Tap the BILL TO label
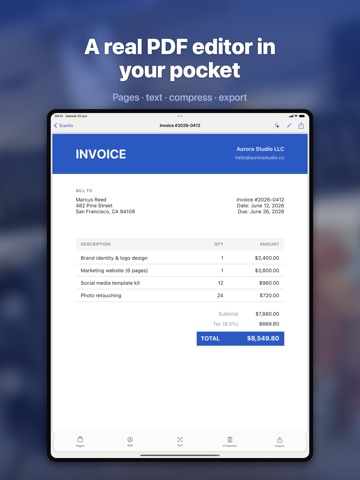 [84, 191]
